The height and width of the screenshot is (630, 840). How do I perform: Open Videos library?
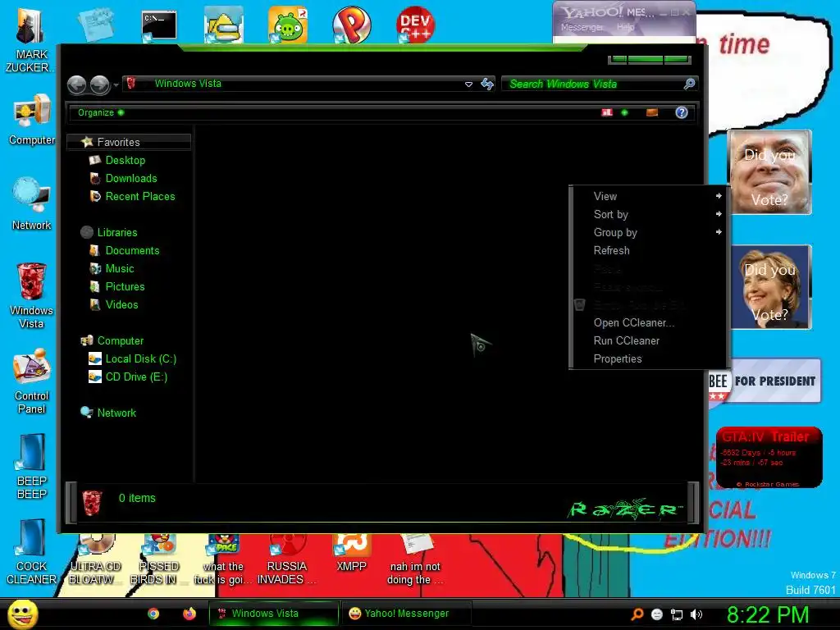tap(121, 305)
